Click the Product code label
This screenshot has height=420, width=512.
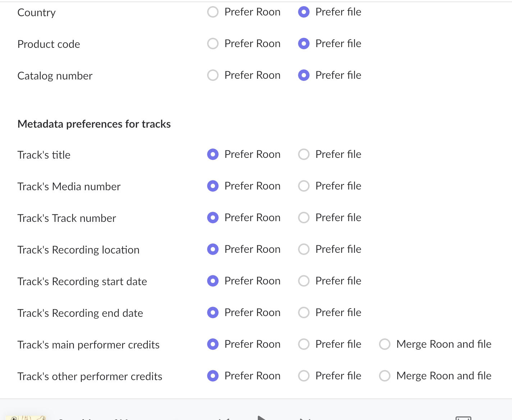click(x=49, y=44)
